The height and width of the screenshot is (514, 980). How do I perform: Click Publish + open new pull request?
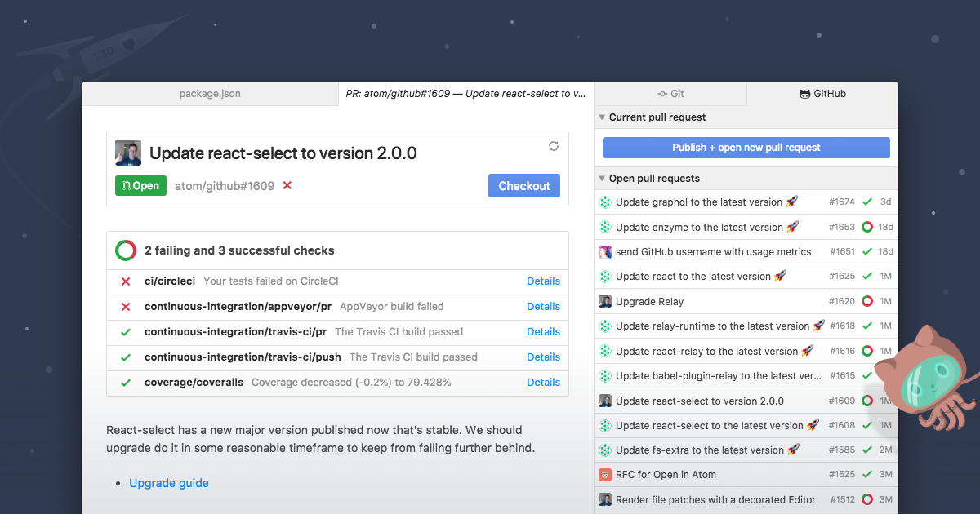click(x=746, y=148)
